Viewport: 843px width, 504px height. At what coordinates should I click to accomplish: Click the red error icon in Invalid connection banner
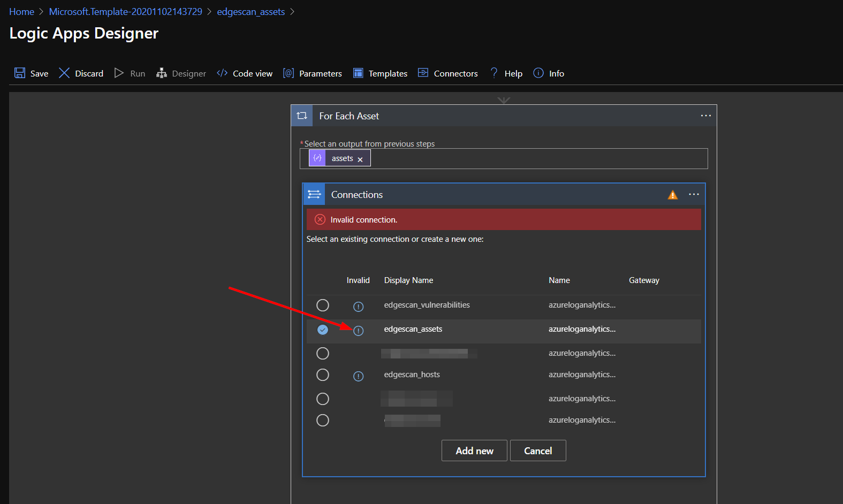tap(320, 219)
